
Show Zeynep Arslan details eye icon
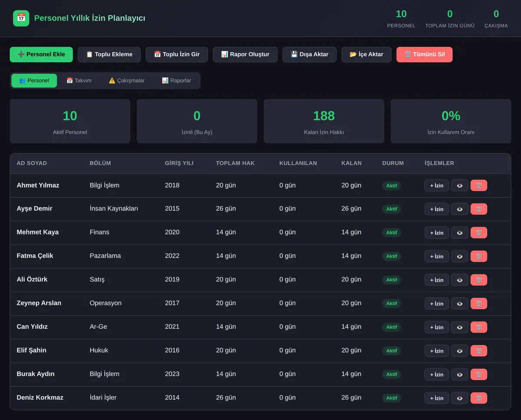click(460, 304)
